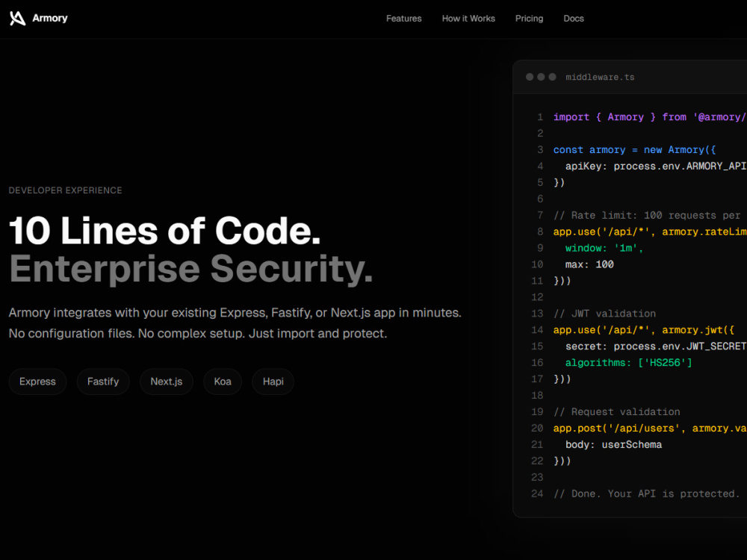The width and height of the screenshot is (747, 560).
Task: Click code line "window: '1m',"
Action: [604, 248]
